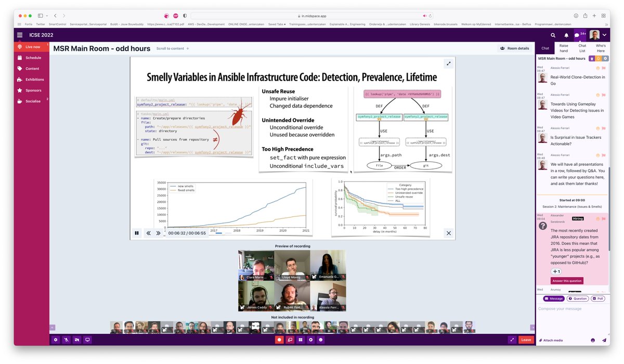The image size is (624, 364).
Task: Open the Live now sidebar item
Action: [32, 47]
